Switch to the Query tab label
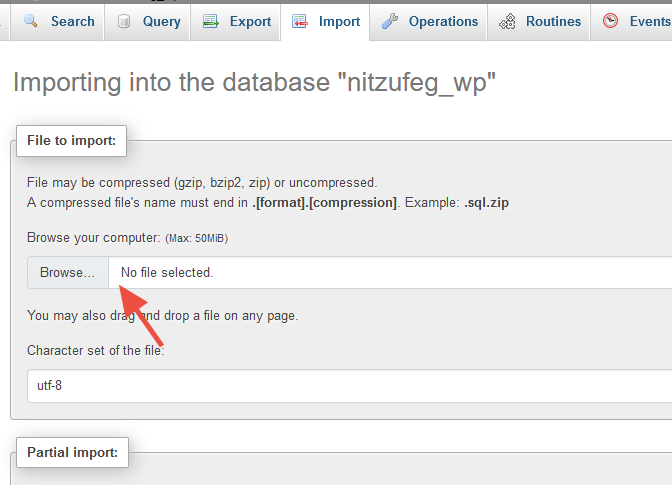Screen dimensions: 672x485 [161, 21]
